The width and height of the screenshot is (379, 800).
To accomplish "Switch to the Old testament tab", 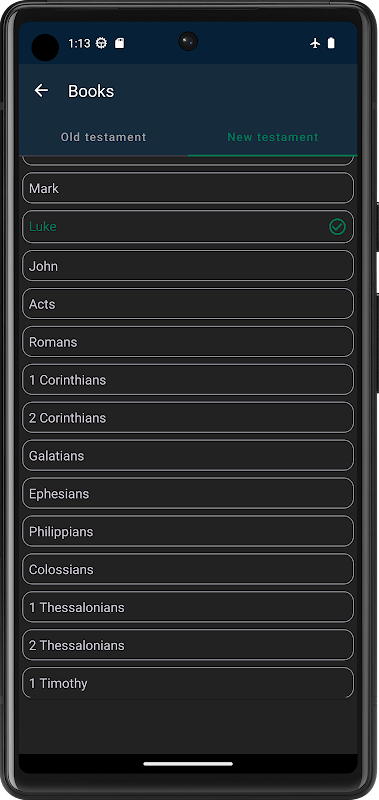I will pyautogui.click(x=104, y=137).
